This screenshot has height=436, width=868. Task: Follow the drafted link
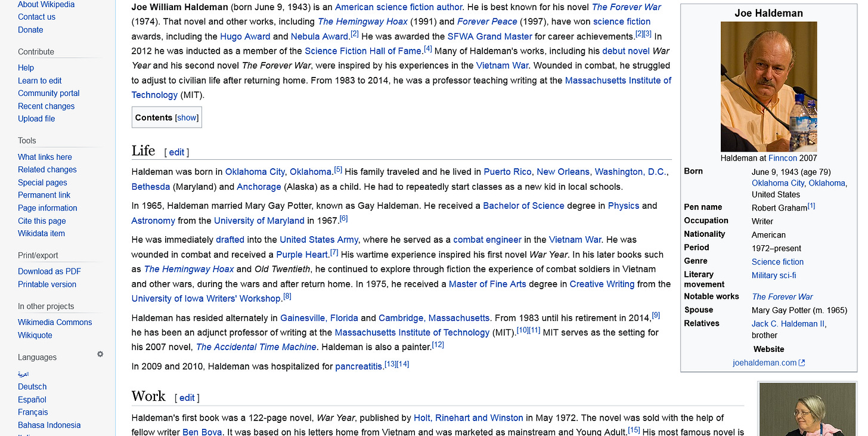coord(230,240)
